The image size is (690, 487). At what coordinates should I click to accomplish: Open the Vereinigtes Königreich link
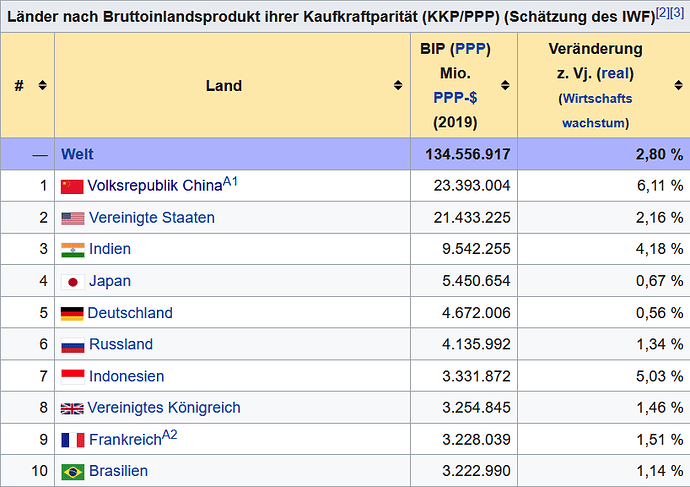pyautogui.click(x=164, y=408)
